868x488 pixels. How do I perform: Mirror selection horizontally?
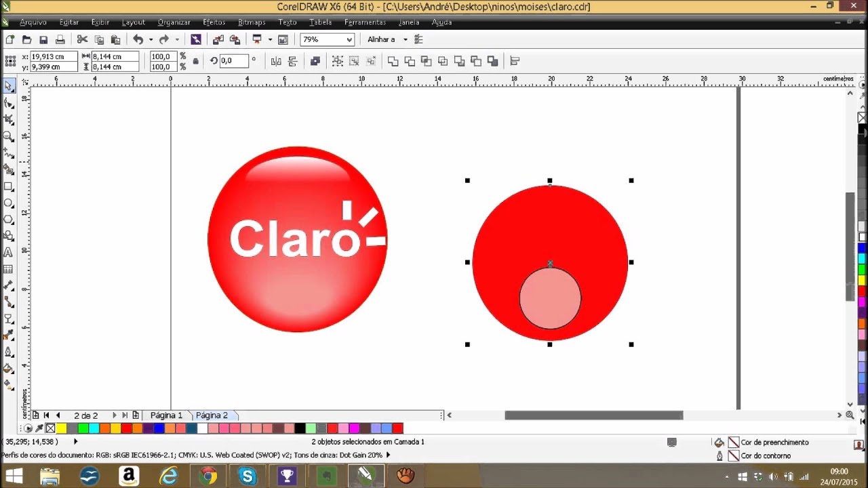276,61
